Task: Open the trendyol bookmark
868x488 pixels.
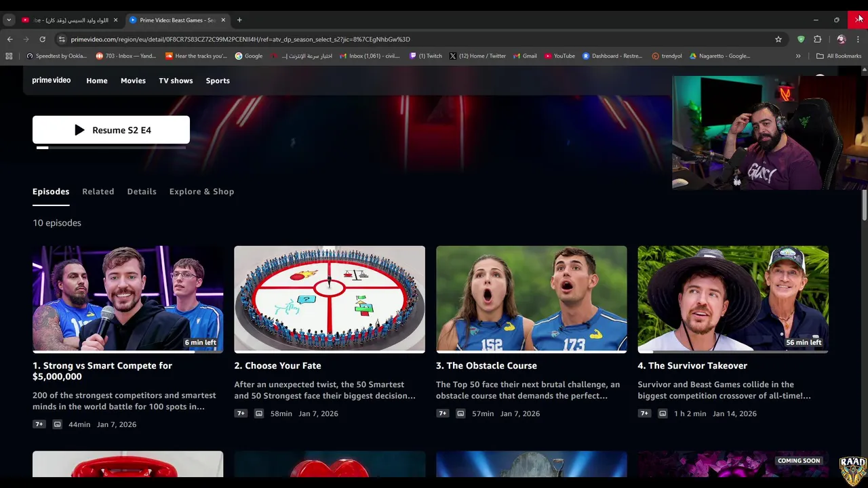Action: (667, 56)
